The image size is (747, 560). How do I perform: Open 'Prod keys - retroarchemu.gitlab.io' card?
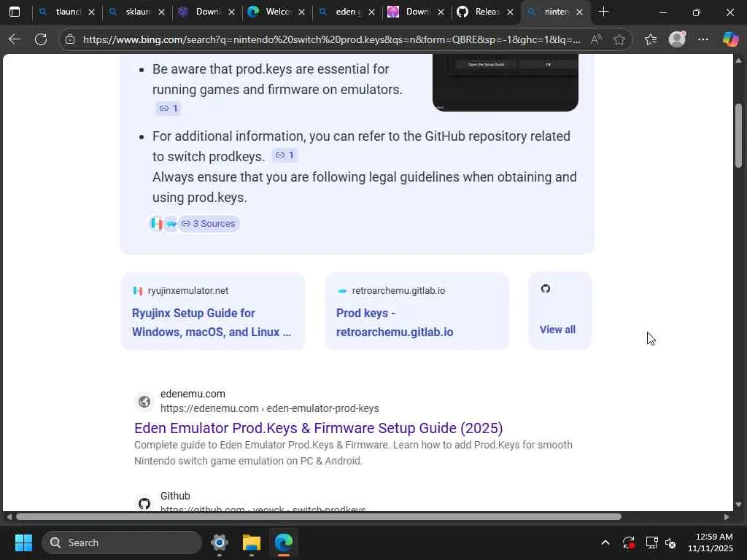pos(417,311)
